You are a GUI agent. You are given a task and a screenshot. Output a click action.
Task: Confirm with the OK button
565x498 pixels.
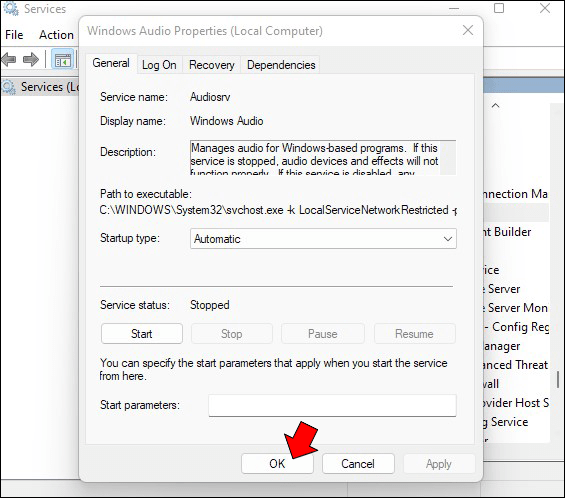click(x=277, y=463)
